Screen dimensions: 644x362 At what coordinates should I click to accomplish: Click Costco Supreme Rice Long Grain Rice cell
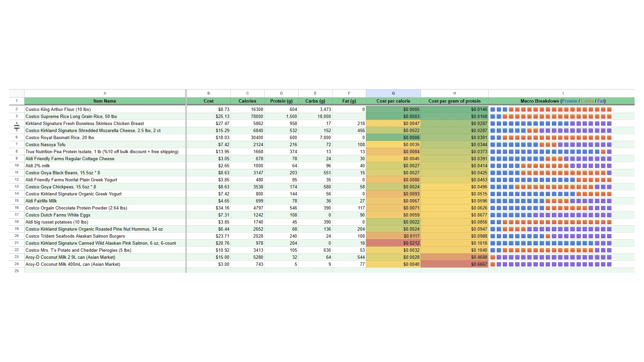[105, 116]
